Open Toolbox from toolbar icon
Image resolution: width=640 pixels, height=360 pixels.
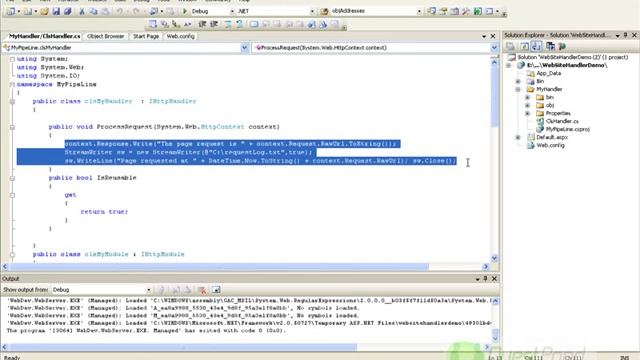click(x=466, y=11)
